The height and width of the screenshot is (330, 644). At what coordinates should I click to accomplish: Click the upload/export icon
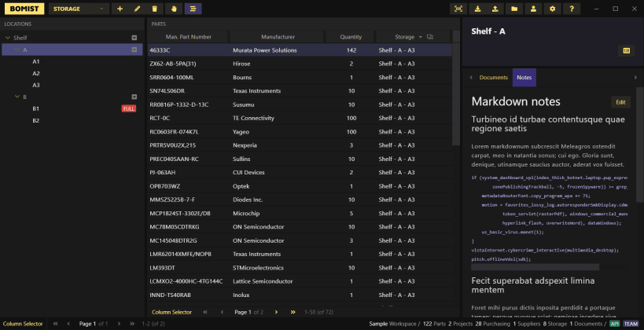point(495,9)
